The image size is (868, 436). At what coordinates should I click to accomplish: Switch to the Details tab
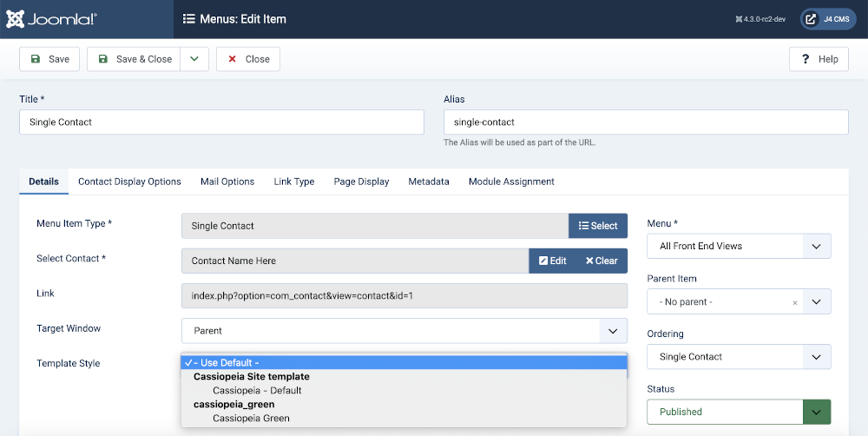tap(43, 182)
